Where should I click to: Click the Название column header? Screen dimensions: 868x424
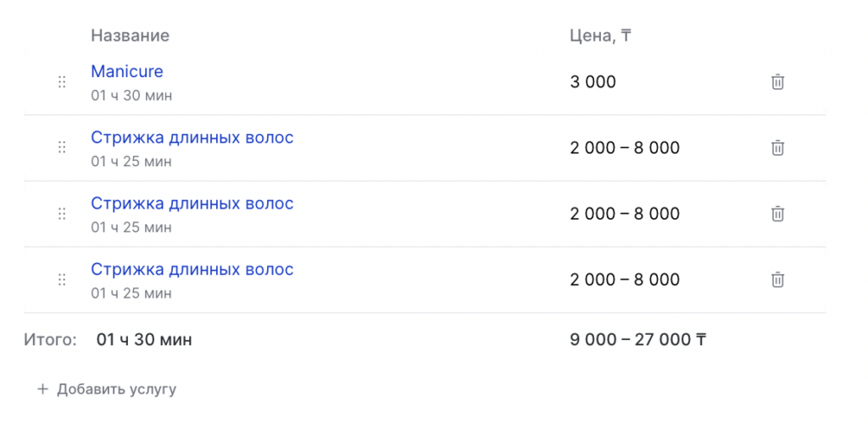(131, 36)
